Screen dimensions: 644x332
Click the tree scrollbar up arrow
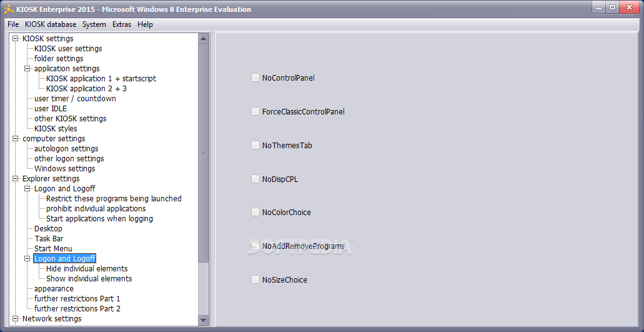coord(203,39)
